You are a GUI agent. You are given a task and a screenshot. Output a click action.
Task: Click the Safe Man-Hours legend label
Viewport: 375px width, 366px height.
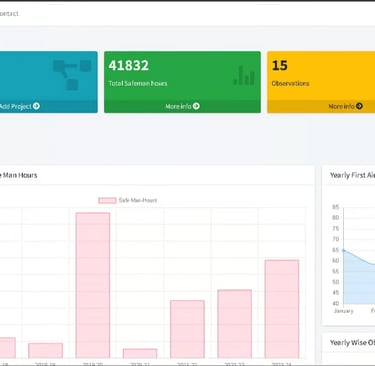(x=138, y=200)
